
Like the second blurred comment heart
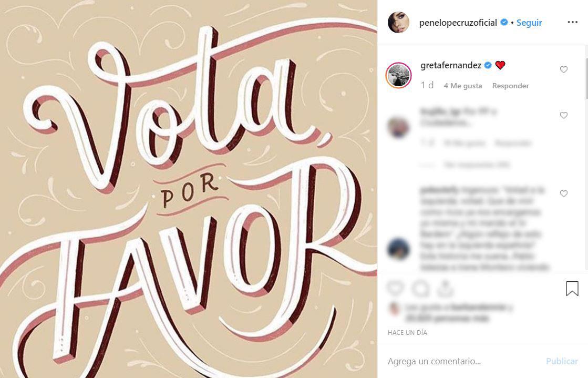pos(564,115)
